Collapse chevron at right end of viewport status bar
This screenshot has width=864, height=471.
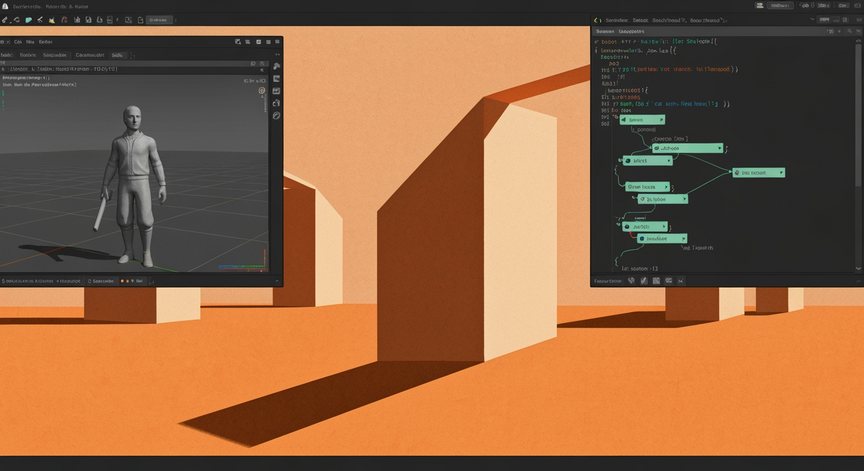pyautogui.click(x=277, y=281)
